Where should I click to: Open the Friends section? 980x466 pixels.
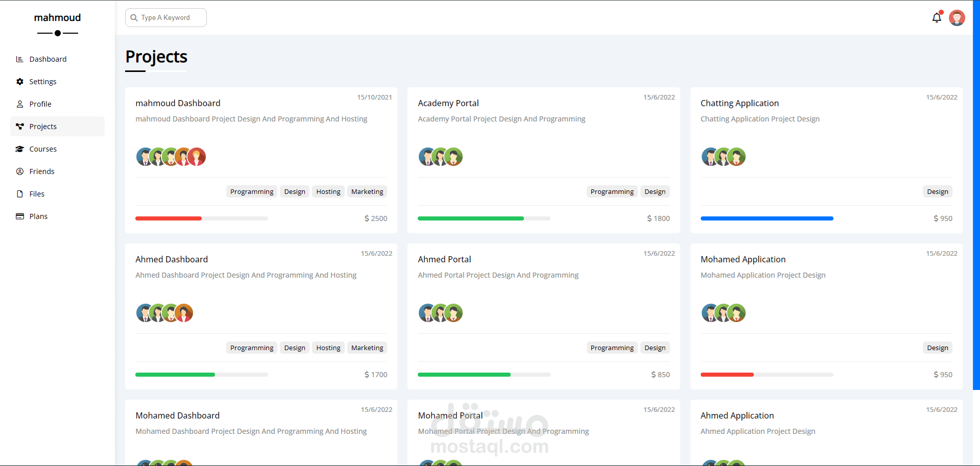coord(57,171)
